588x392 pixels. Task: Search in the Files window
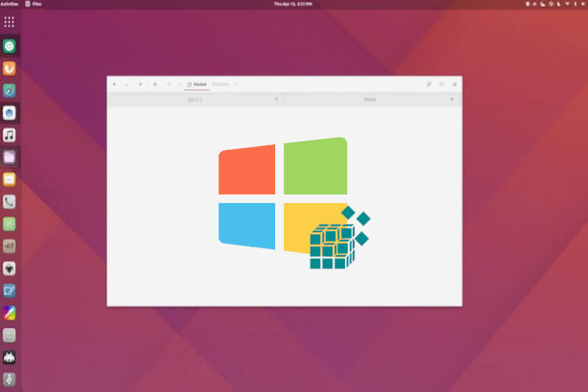pyautogui.click(x=429, y=85)
